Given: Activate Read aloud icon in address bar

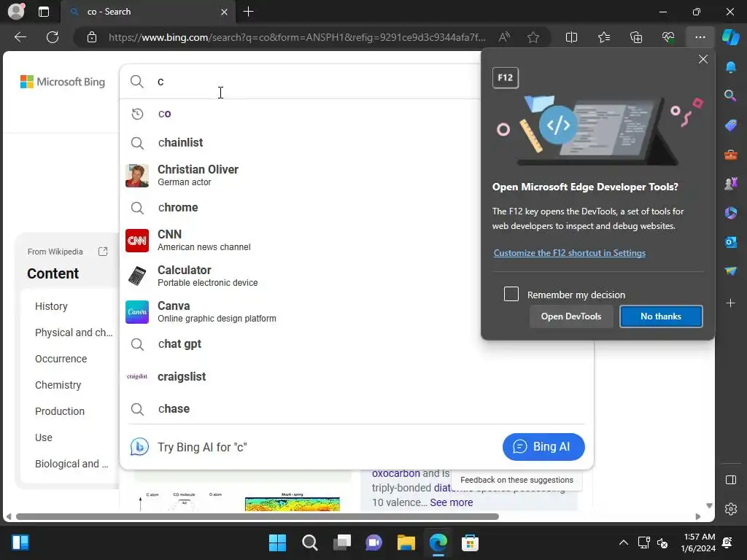Looking at the screenshot, I should pos(504,37).
